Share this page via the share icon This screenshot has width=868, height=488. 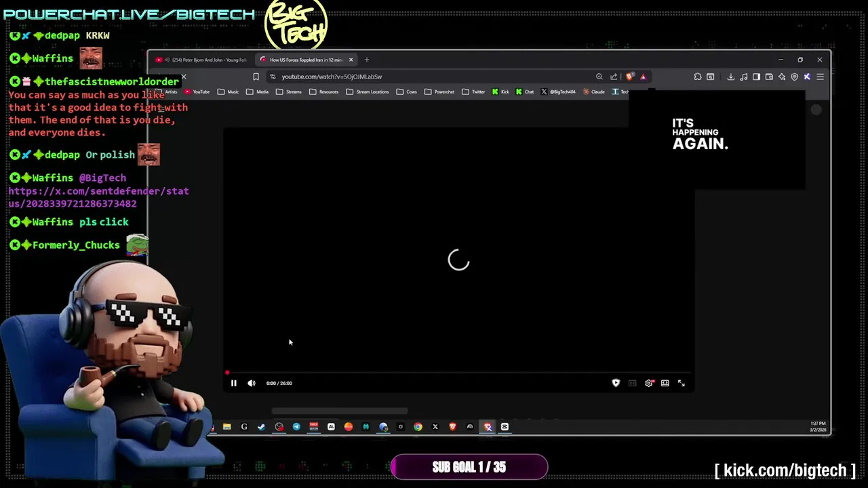(614, 77)
